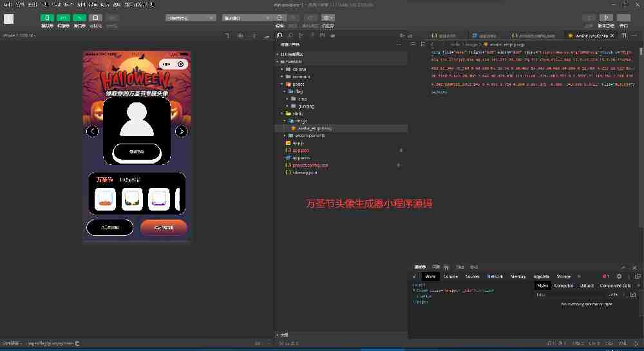Click the element inspector icon in debugger
The image size is (644, 351).
click(x=414, y=276)
